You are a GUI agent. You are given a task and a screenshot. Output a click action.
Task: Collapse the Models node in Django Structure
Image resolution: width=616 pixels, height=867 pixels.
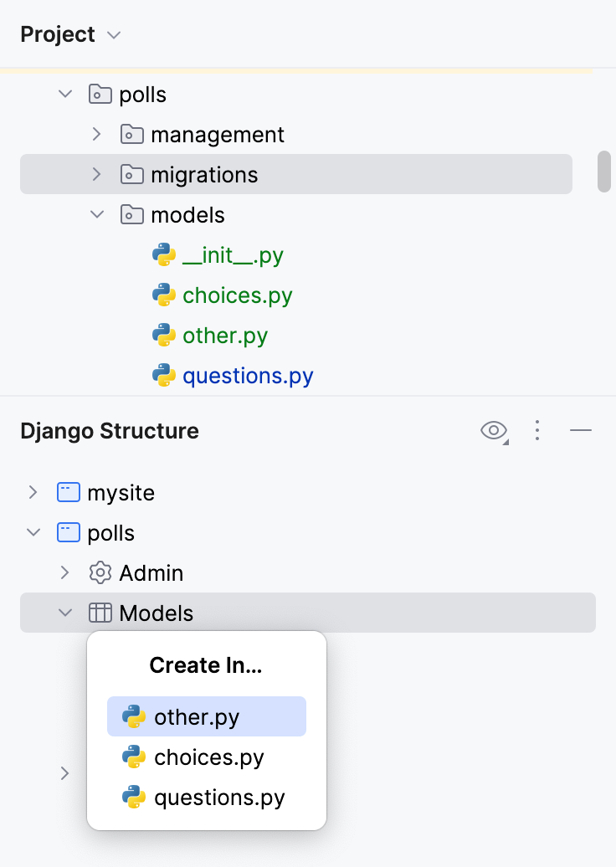(65, 613)
